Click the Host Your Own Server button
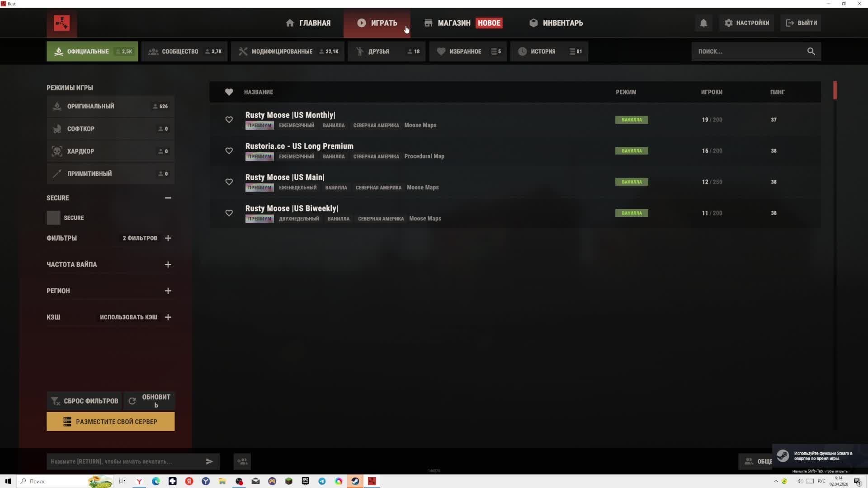868x488 pixels. coord(110,422)
